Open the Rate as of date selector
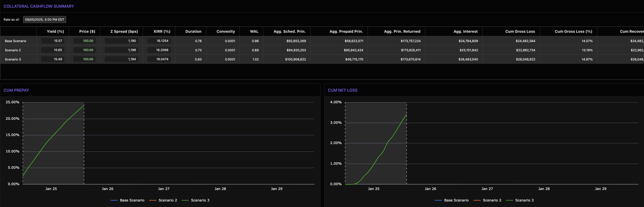 [45, 20]
